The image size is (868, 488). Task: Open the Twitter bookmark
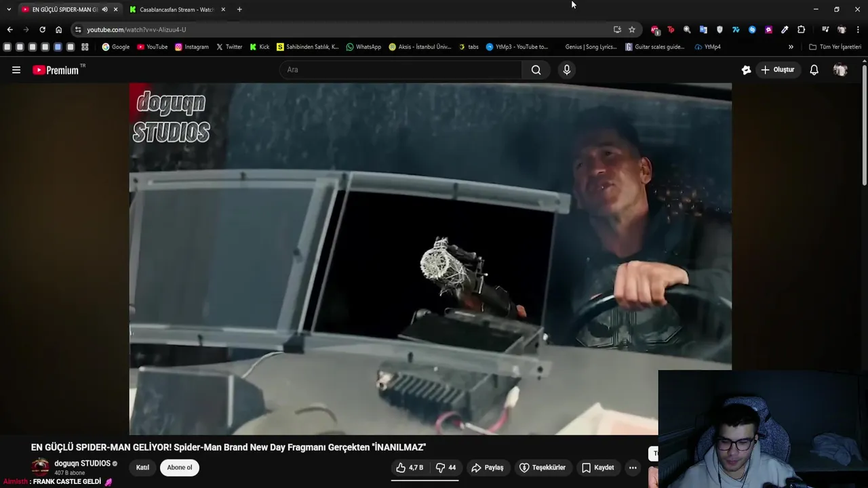[x=229, y=47]
